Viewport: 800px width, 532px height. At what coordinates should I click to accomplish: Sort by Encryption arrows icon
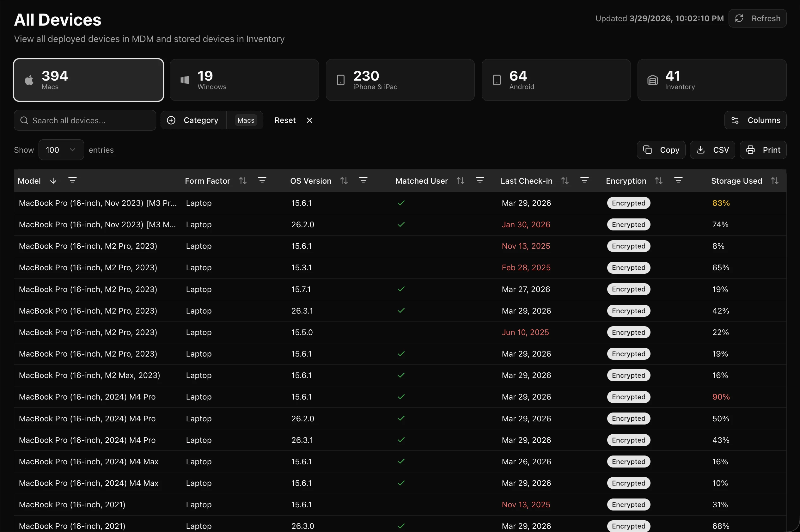[659, 181]
